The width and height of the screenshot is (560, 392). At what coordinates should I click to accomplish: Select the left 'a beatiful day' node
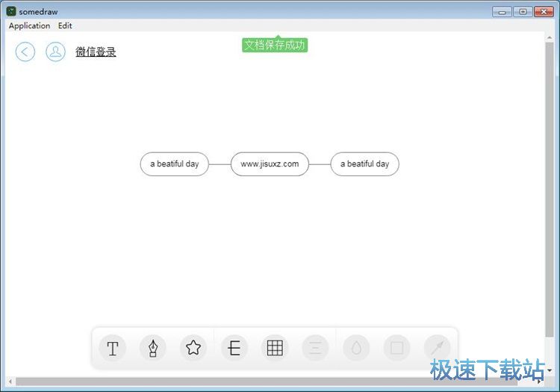point(174,164)
